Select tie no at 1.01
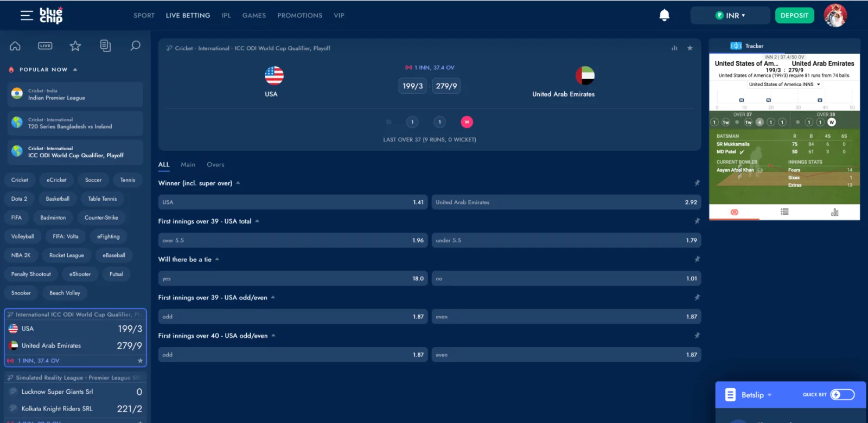 coord(566,279)
